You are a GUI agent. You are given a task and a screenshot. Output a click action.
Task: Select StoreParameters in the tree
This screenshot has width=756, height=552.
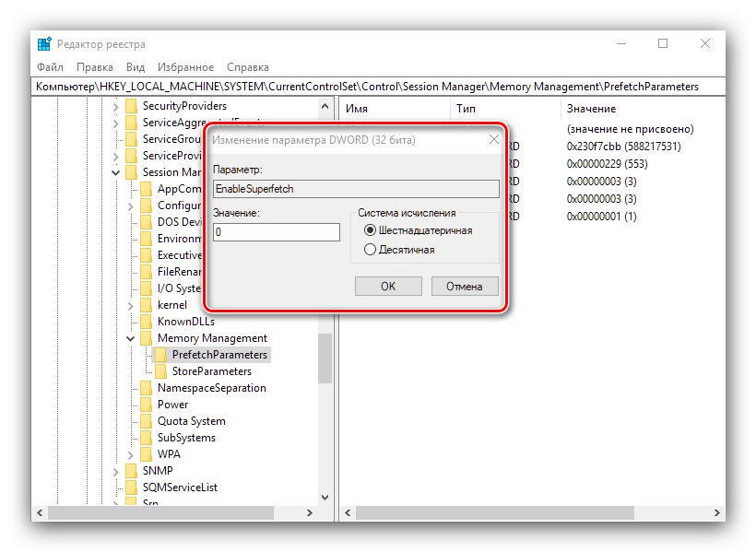(x=212, y=371)
